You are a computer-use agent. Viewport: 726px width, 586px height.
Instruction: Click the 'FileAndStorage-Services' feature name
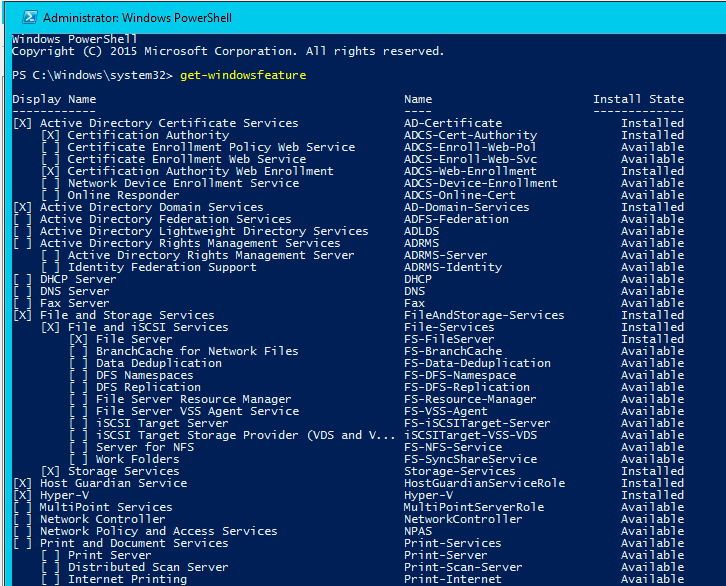click(484, 315)
